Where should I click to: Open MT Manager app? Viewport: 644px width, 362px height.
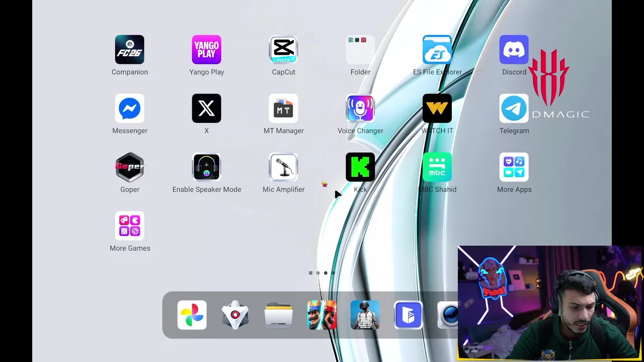pyautogui.click(x=284, y=109)
